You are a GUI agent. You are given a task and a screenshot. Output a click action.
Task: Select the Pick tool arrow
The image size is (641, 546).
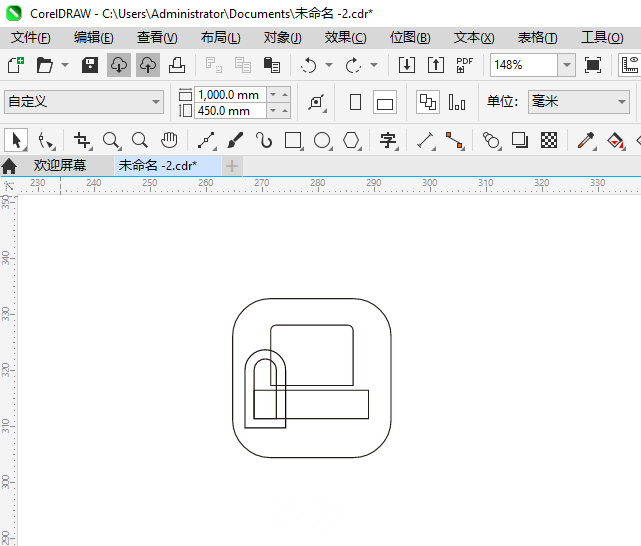[x=16, y=141]
